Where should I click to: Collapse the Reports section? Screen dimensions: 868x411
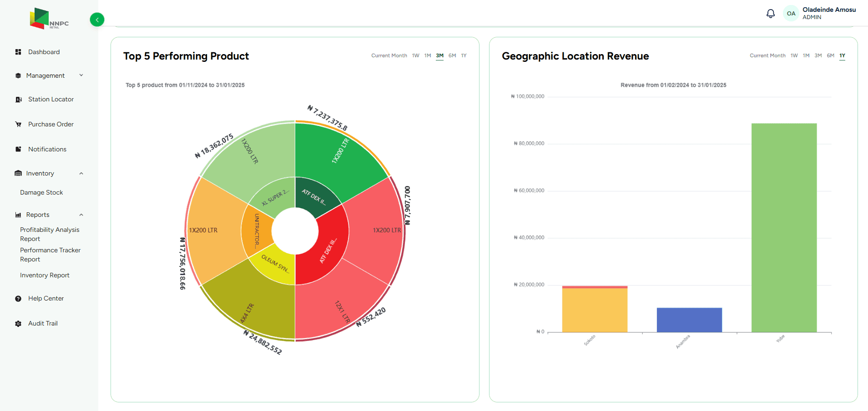pyautogui.click(x=81, y=215)
